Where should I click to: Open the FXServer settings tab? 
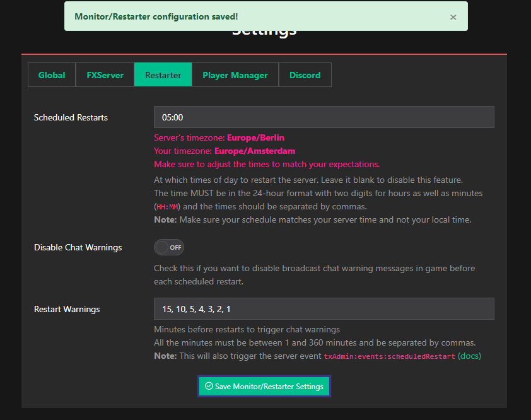click(x=105, y=75)
